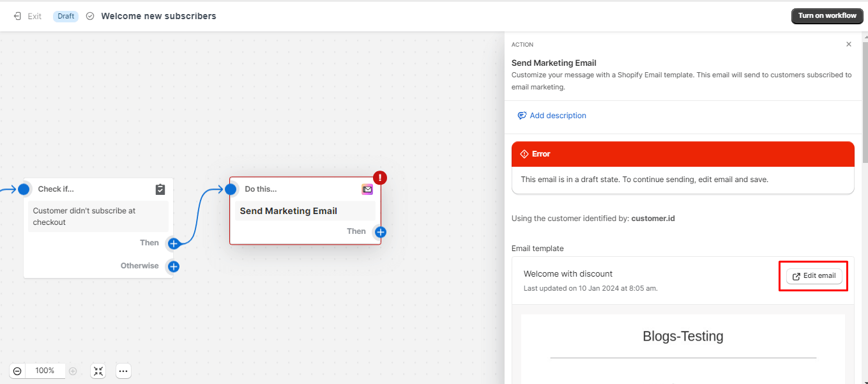Click the zoom in plus icon
Screen dimensions: 868x384
[73, 371]
